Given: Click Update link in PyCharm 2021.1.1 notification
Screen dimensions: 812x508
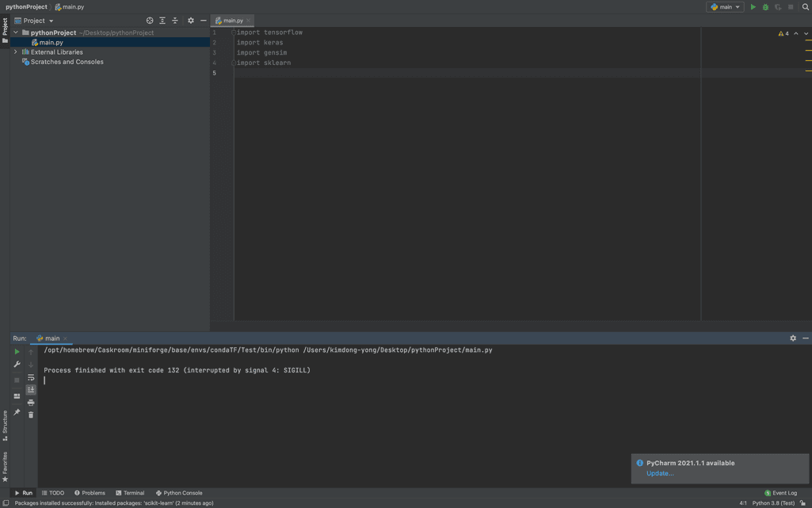Looking at the screenshot, I should pyautogui.click(x=660, y=473).
